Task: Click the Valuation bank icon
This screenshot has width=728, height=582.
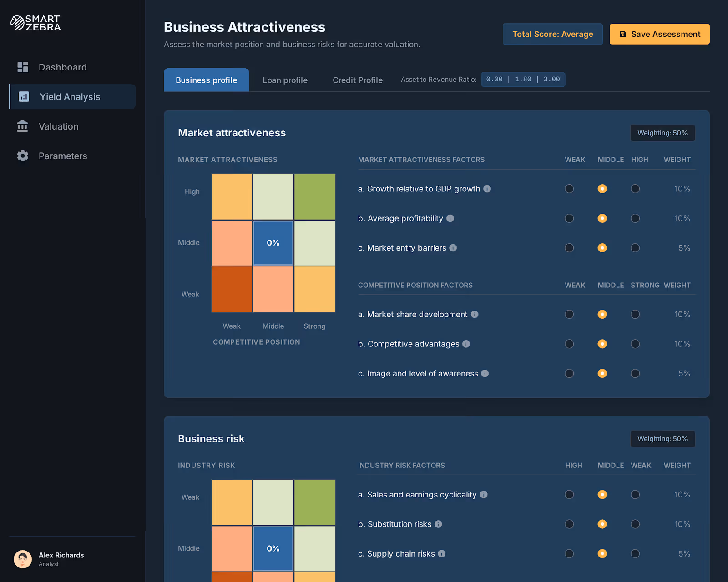Action: point(22,126)
